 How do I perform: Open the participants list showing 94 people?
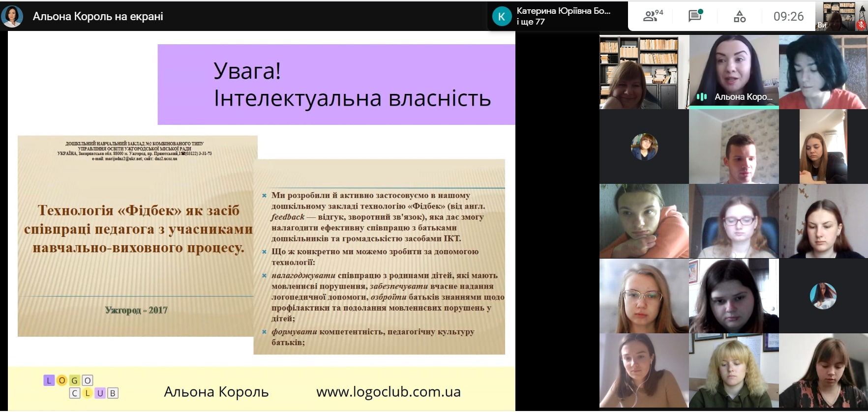[653, 16]
